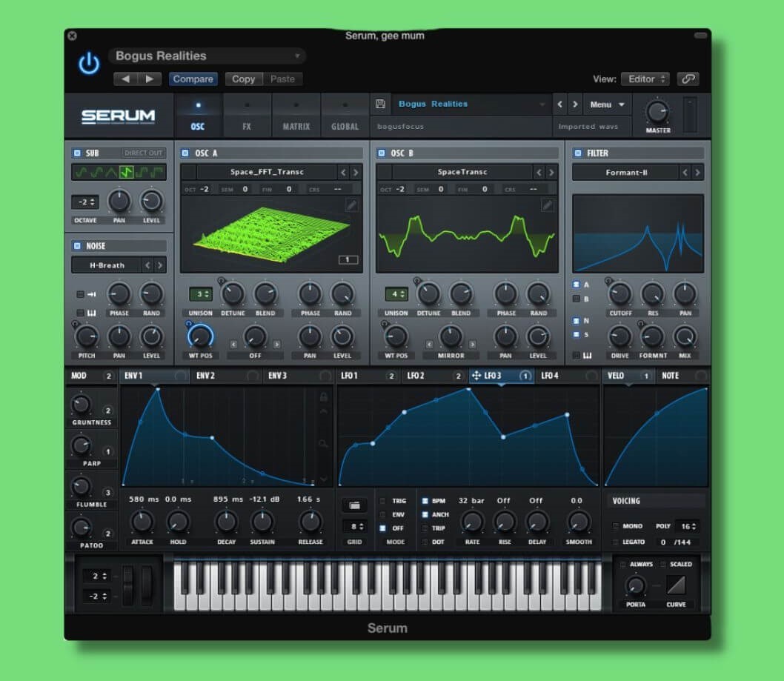
Task: Open the Bogus Realities preset dropdown
Action: [x=207, y=56]
